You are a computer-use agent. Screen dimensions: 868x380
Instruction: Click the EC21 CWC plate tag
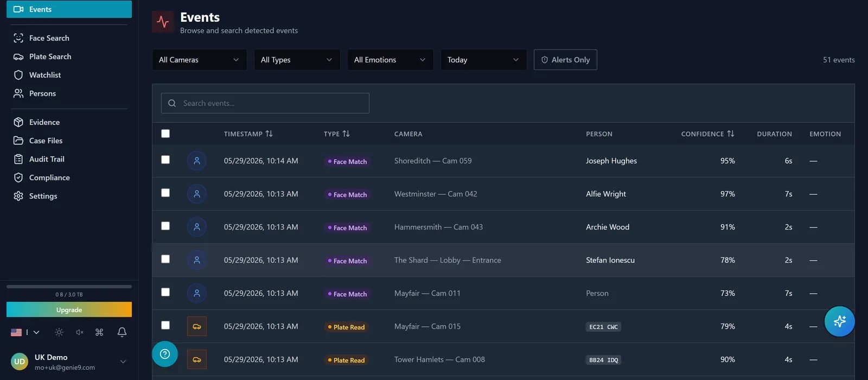pos(603,327)
